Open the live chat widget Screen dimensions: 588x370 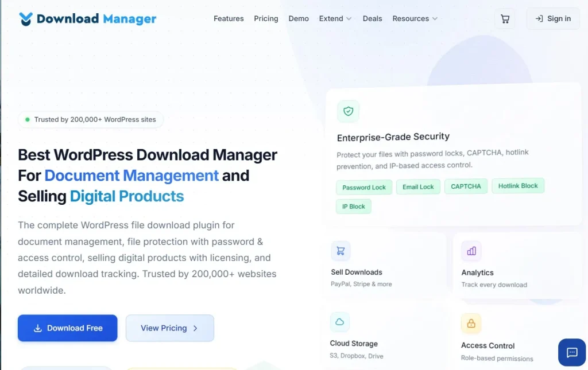571,352
